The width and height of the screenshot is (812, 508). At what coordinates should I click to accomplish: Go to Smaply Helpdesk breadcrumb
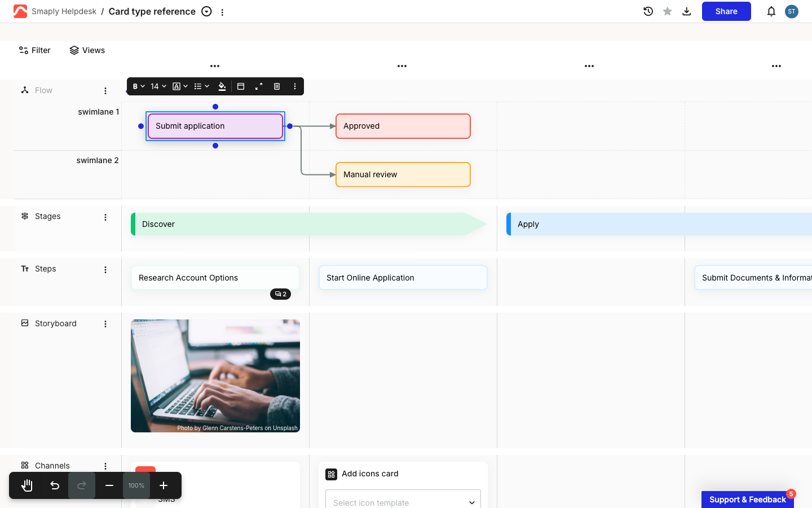click(64, 11)
